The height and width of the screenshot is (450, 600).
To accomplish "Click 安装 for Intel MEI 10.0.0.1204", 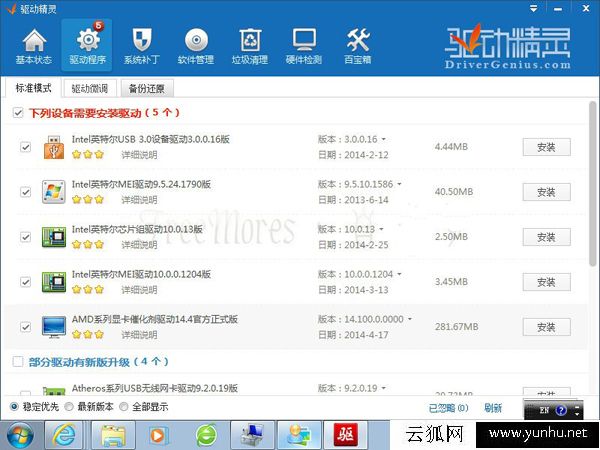I will (546, 282).
